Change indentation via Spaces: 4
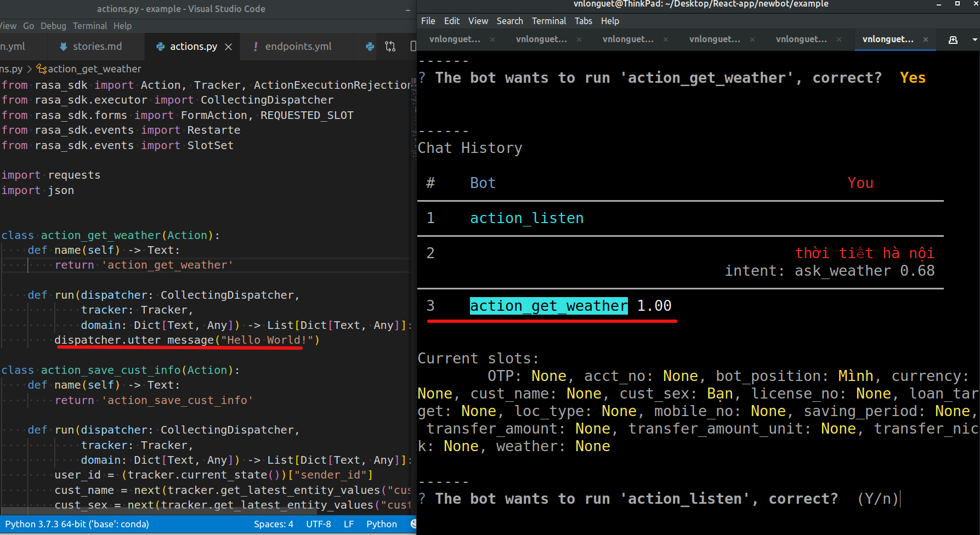The height and width of the screenshot is (535, 980). tap(274, 524)
